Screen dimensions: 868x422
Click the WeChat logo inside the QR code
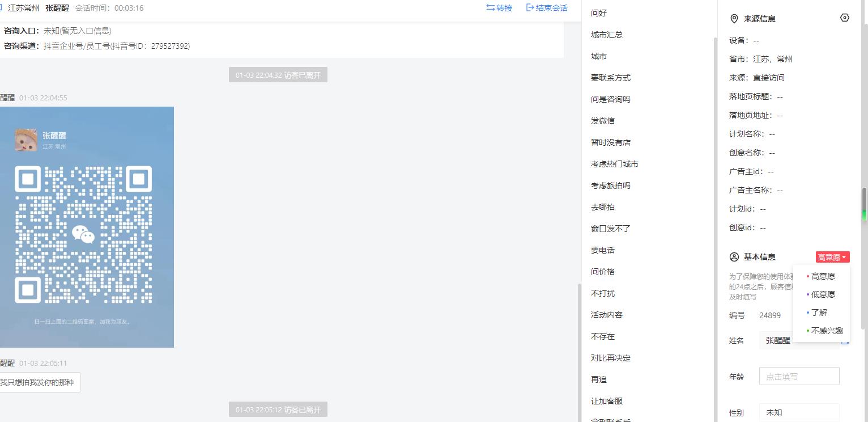83,234
